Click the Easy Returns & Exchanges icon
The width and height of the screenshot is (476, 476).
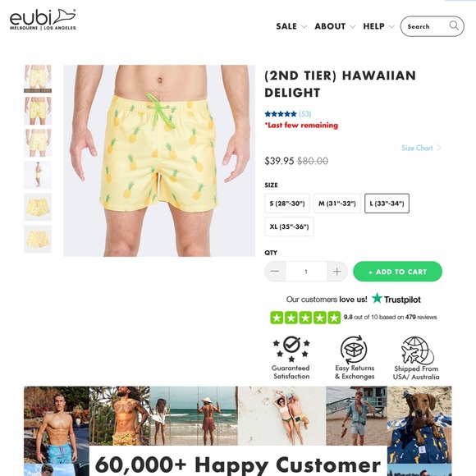354,349
